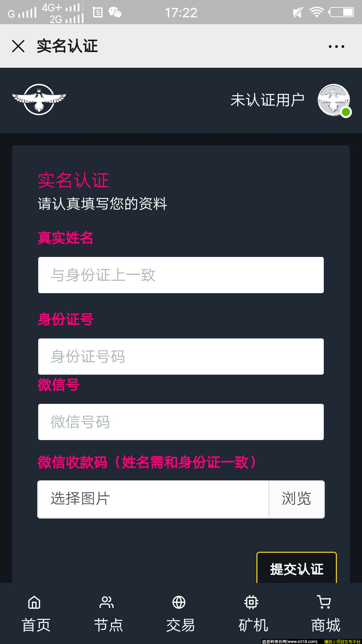Focus the 微信号码 WeChat number field
Screen dimensions: 362x644
[181, 422]
